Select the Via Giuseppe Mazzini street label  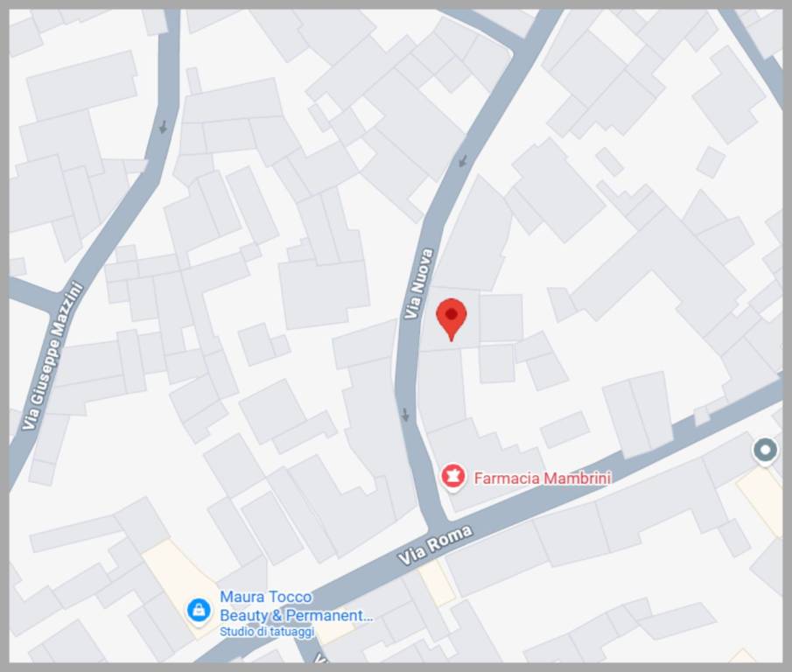click(x=53, y=356)
